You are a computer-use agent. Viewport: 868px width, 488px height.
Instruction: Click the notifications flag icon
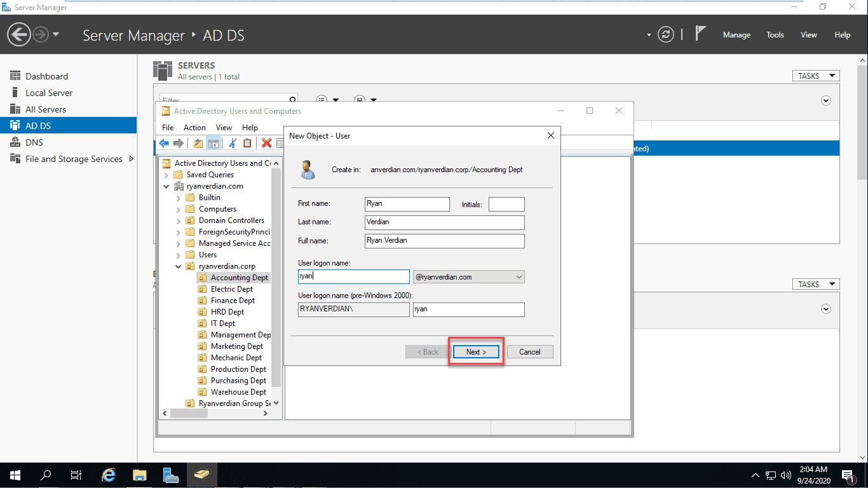tap(700, 34)
